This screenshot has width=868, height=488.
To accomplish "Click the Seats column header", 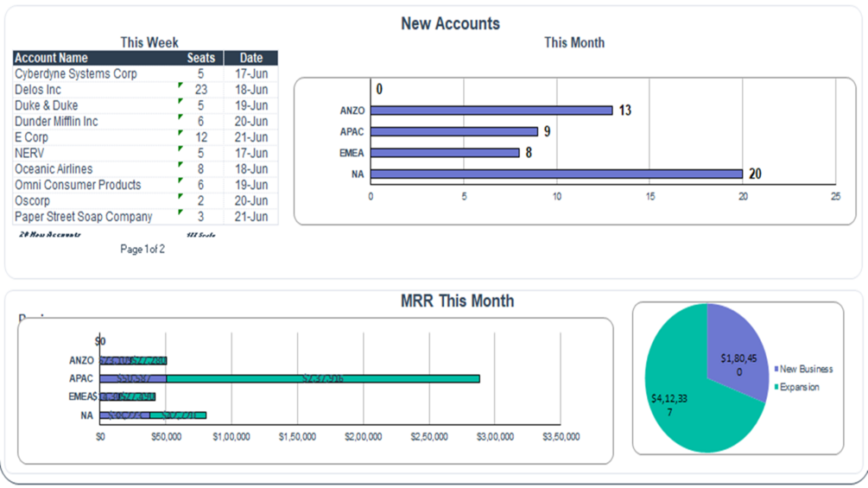I will 201,58.
